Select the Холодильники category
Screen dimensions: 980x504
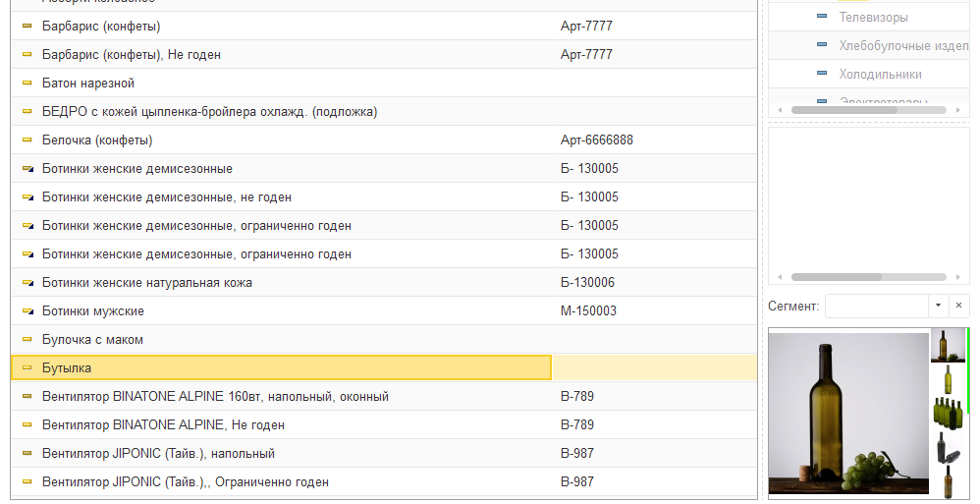880,74
